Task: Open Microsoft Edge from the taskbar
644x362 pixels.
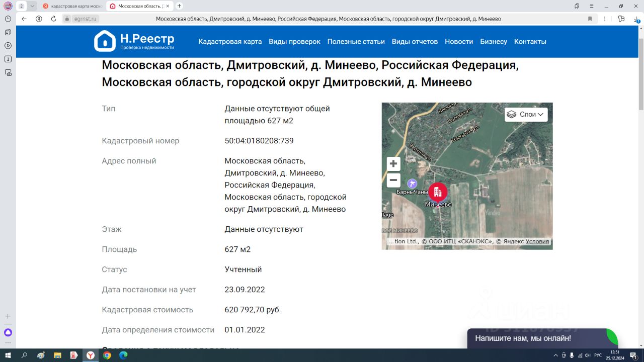Action: (x=123, y=355)
